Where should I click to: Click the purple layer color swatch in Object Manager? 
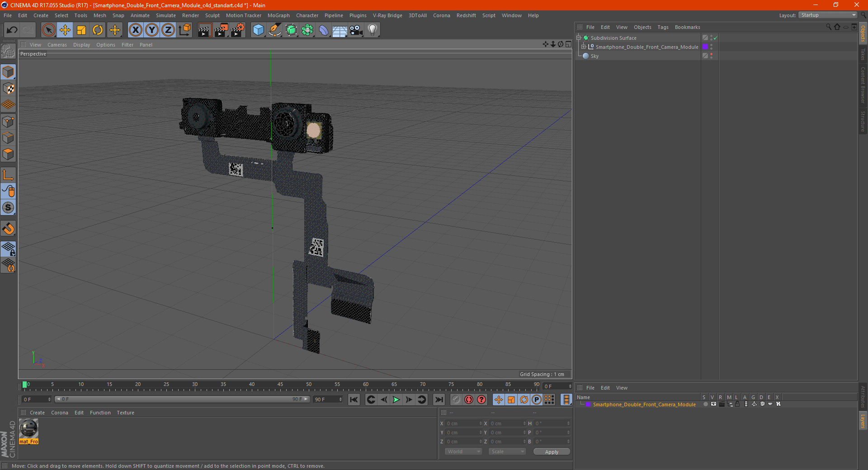[705, 47]
